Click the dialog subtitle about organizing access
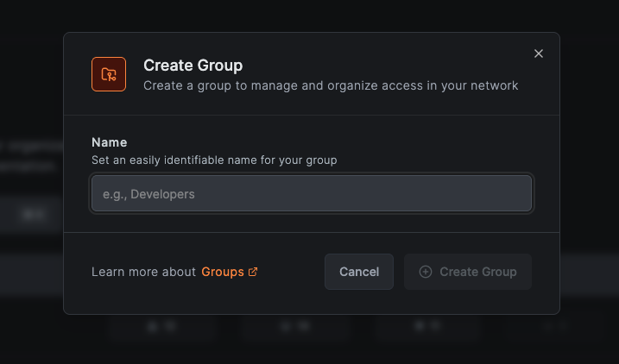This screenshot has width=619, height=364. tap(331, 85)
